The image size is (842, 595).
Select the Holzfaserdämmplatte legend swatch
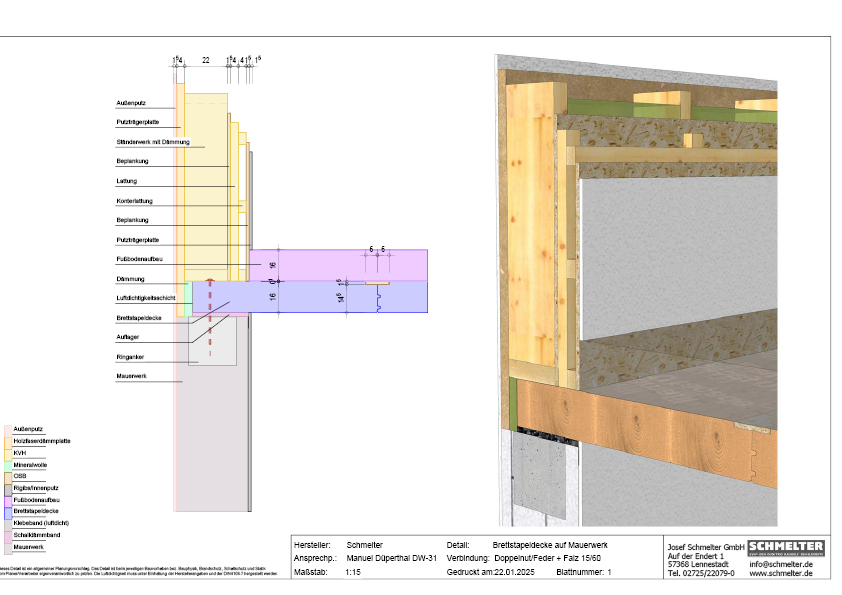pos(7,441)
